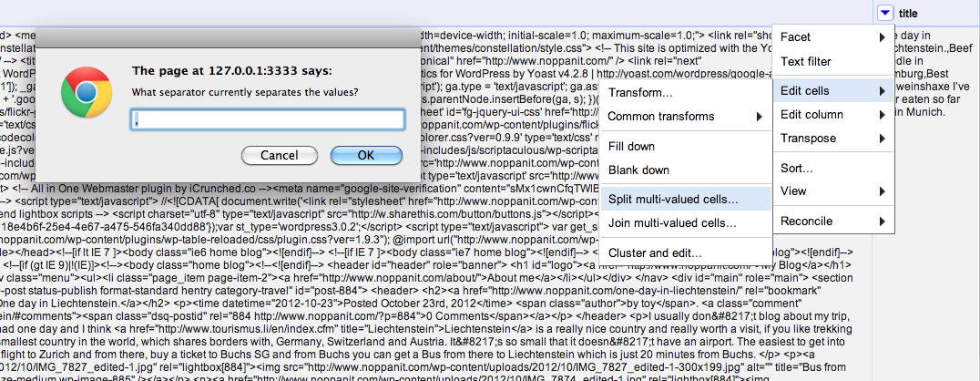Select Blank down option

(x=685, y=170)
